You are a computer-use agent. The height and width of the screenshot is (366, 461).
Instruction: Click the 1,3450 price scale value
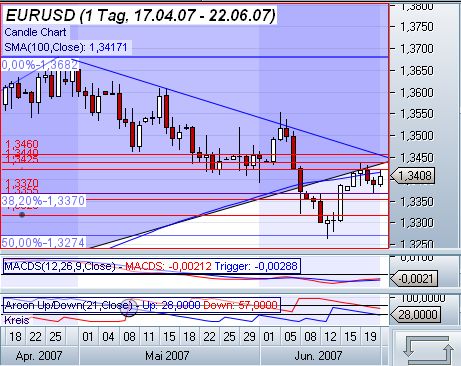(417, 157)
